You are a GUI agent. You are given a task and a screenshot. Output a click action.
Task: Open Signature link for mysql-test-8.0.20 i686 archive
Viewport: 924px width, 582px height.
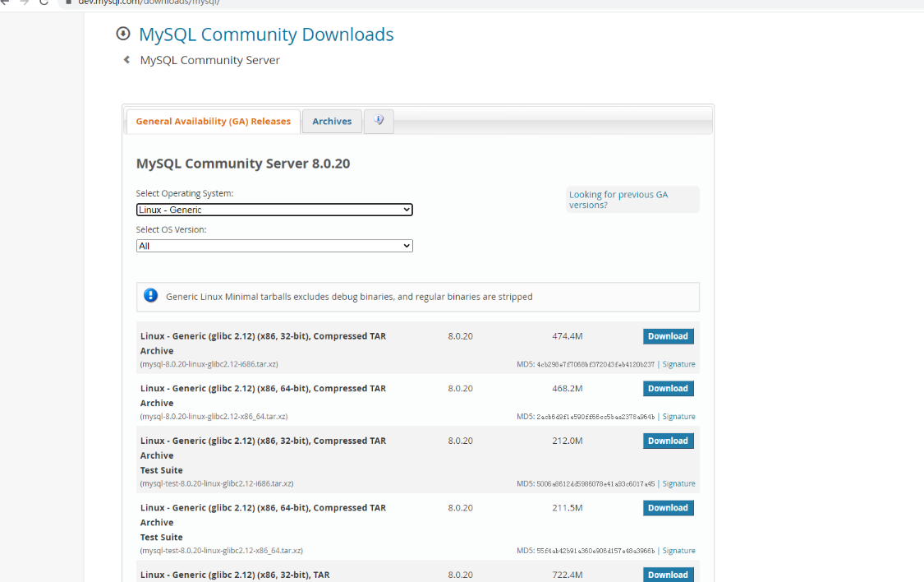tap(679, 483)
